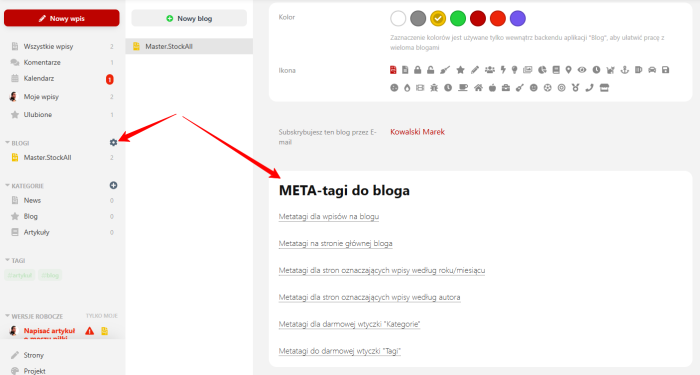Choose the beer mug blog icon
The width and height of the screenshot is (700, 375).
click(x=638, y=70)
